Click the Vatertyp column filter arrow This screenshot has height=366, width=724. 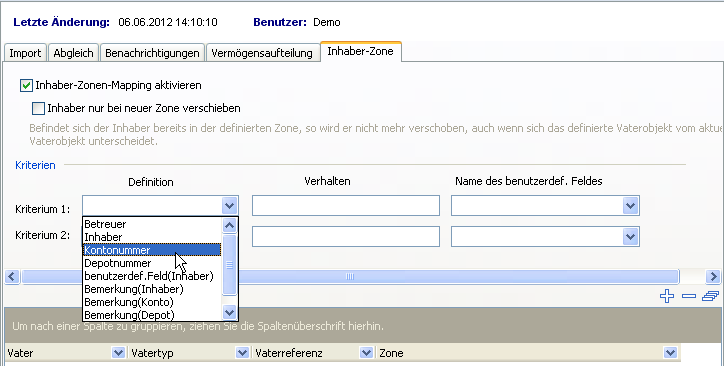(x=242, y=353)
